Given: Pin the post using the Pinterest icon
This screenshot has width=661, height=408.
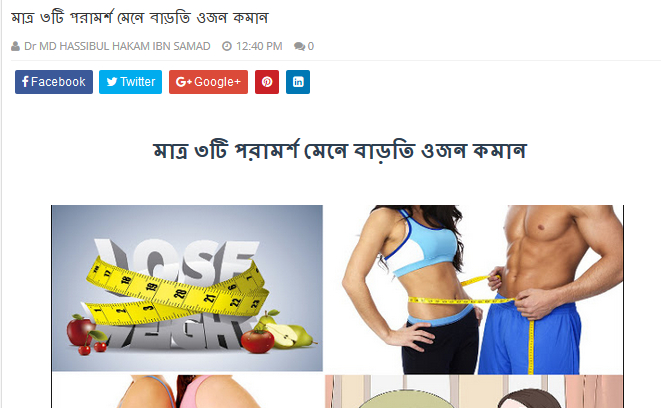Looking at the screenshot, I should (x=267, y=82).
